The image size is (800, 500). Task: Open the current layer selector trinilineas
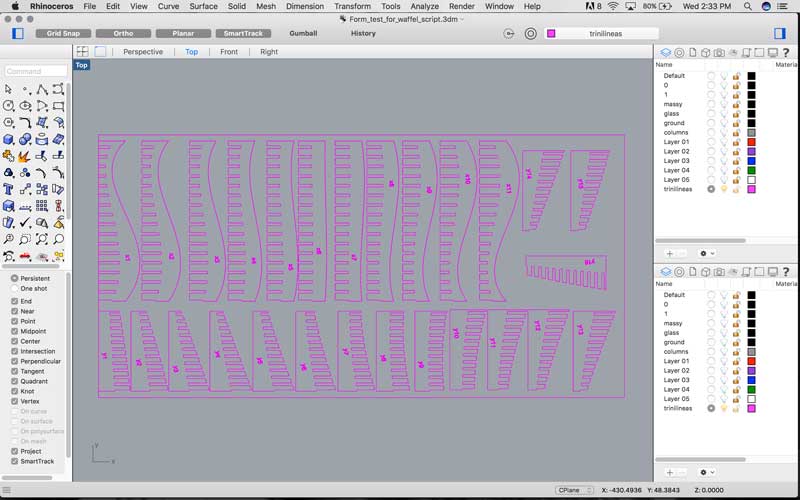click(602, 33)
